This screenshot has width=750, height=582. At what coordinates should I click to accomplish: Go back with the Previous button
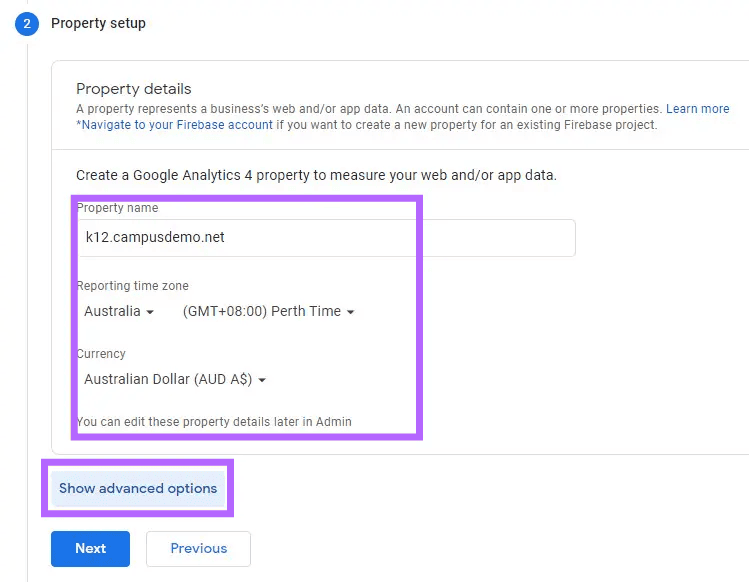click(x=199, y=549)
